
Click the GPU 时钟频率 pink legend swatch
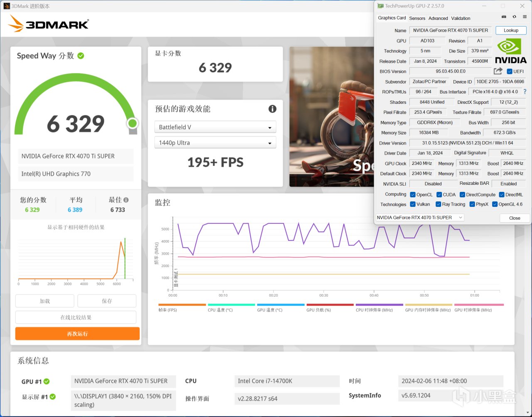tap(479, 305)
